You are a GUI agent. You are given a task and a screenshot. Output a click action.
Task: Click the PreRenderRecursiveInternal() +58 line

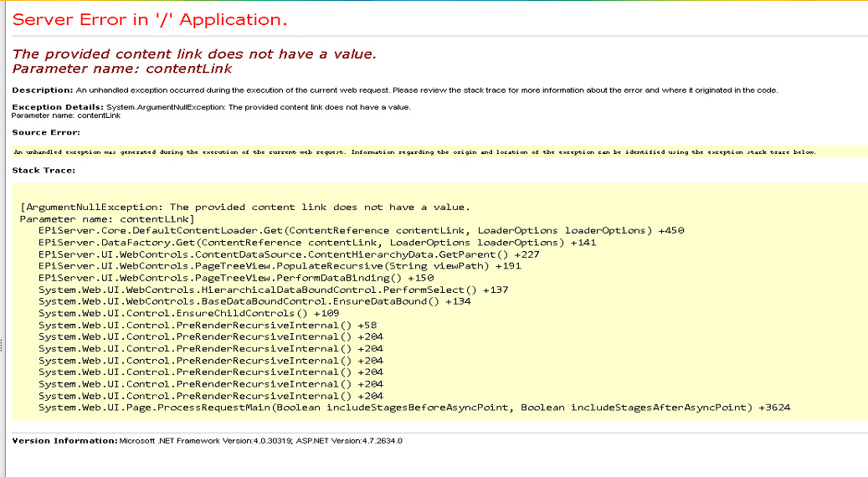click(x=208, y=325)
